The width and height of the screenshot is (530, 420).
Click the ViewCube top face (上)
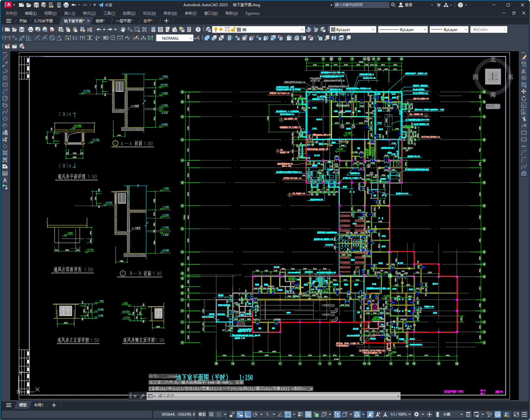493,77
